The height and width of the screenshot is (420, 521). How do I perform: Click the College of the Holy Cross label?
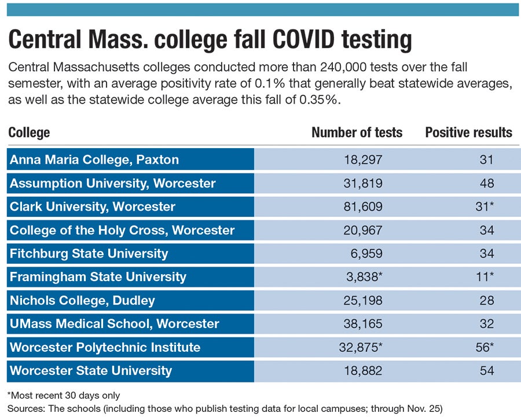[x=122, y=230]
